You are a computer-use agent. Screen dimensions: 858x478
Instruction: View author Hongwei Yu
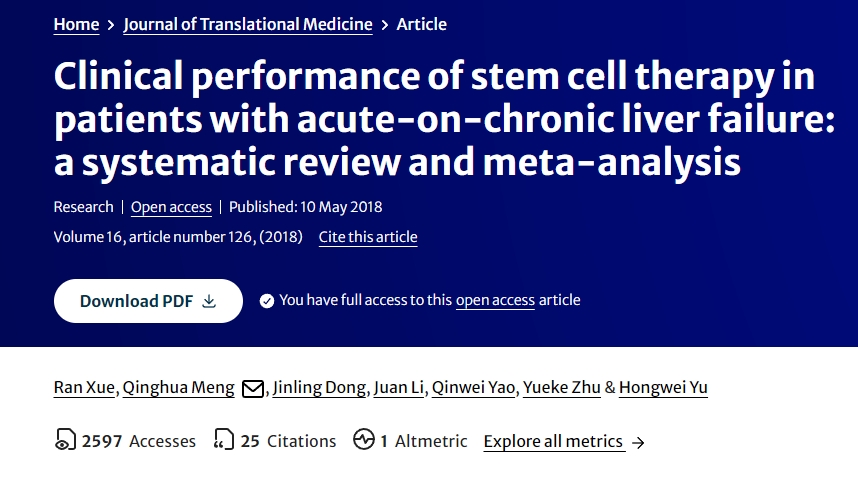663,388
